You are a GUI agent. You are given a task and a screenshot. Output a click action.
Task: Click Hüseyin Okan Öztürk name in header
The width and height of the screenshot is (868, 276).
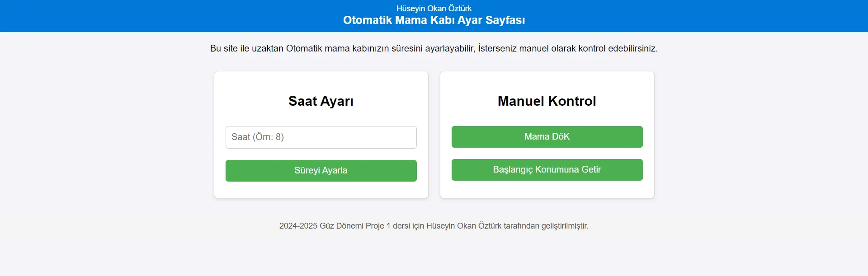pyautogui.click(x=434, y=9)
